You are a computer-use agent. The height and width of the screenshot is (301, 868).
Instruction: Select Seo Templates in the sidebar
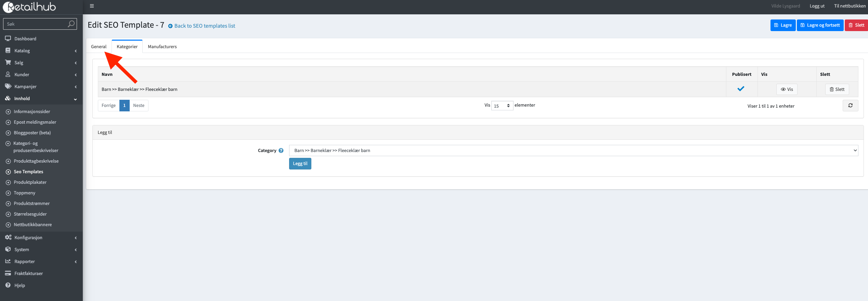pos(28,172)
